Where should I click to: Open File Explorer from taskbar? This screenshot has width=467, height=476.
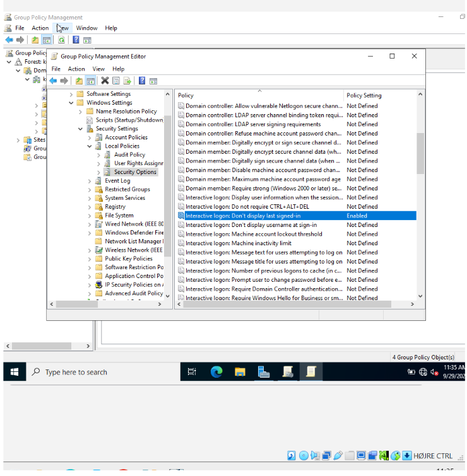pos(240,372)
